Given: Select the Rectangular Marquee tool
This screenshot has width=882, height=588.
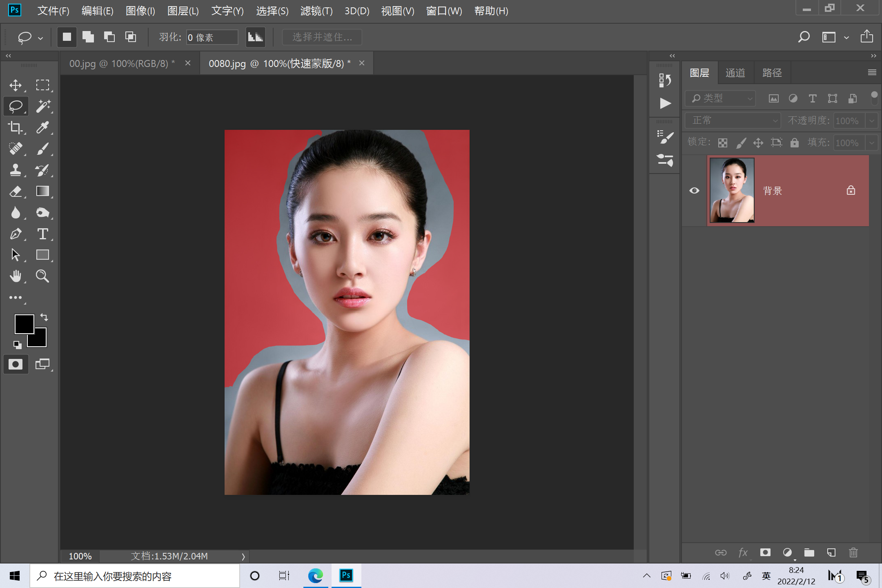Looking at the screenshot, I should click(42, 85).
